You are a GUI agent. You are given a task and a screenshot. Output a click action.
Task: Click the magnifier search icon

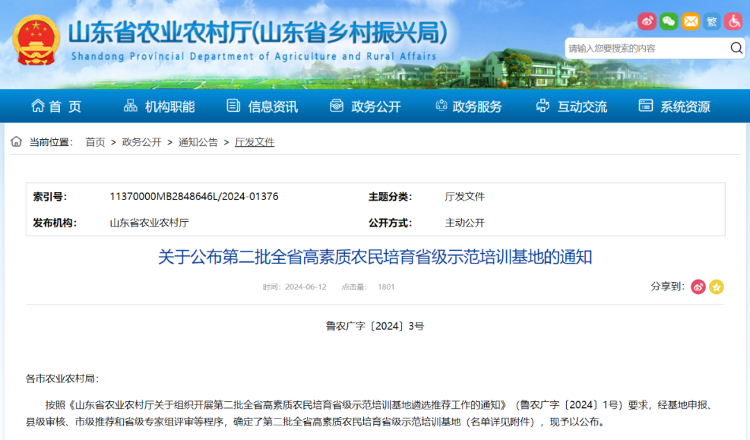[x=735, y=48]
